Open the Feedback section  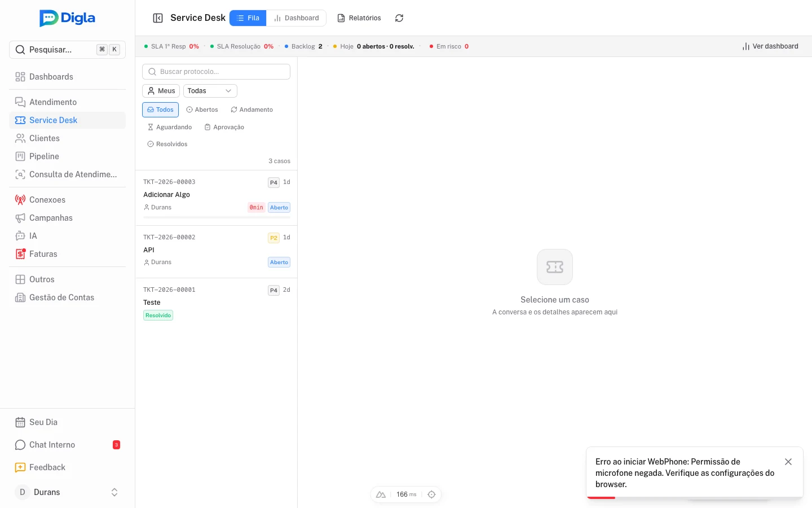[x=68, y=467]
